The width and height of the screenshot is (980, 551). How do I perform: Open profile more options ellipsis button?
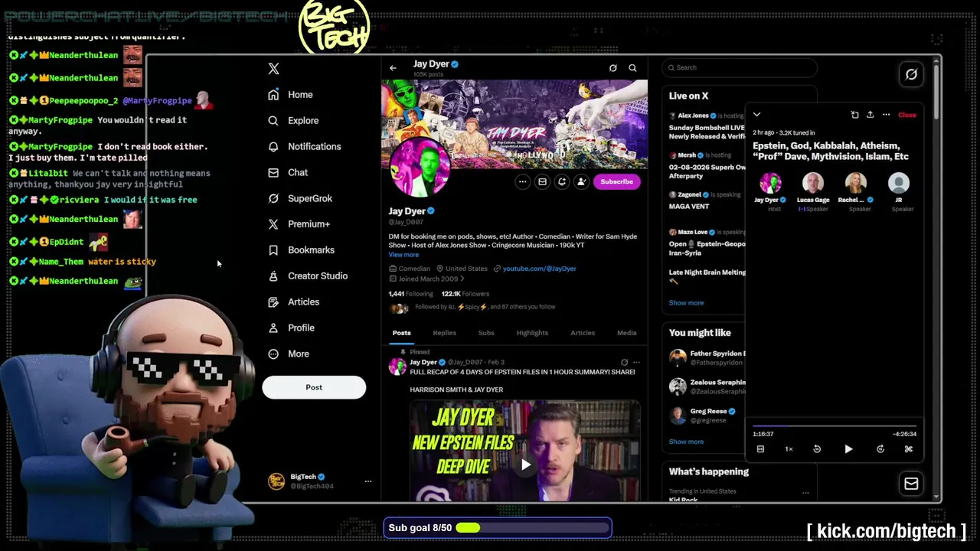pyautogui.click(x=522, y=182)
